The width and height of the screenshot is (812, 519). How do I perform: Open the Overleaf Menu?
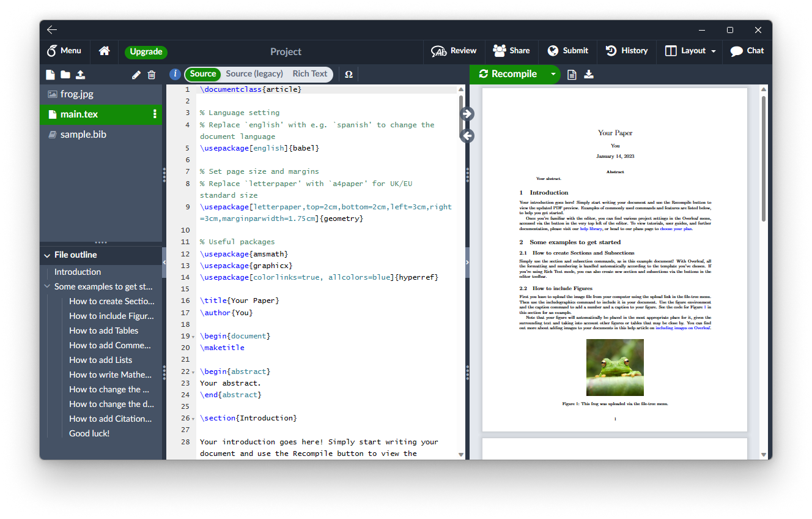click(65, 51)
